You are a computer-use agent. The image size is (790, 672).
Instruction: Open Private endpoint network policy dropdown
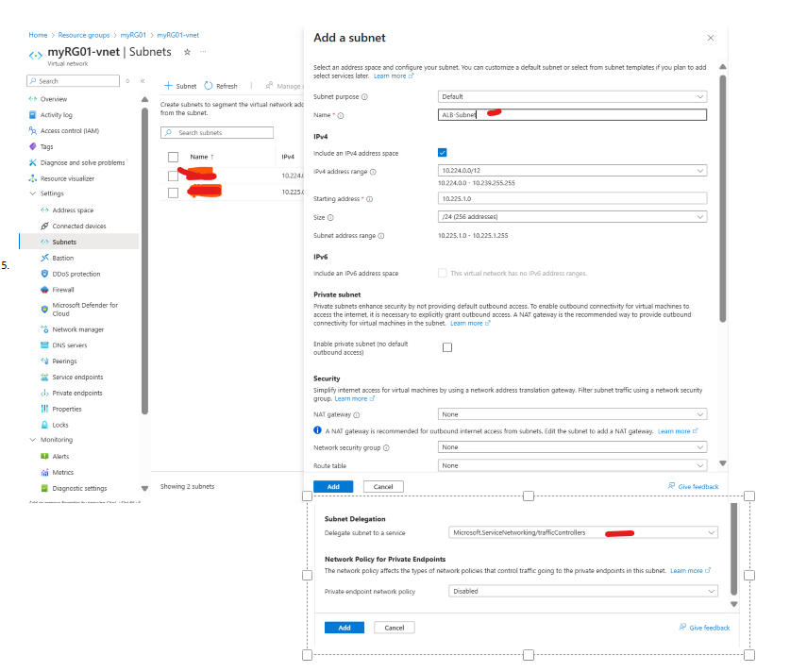(583, 592)
